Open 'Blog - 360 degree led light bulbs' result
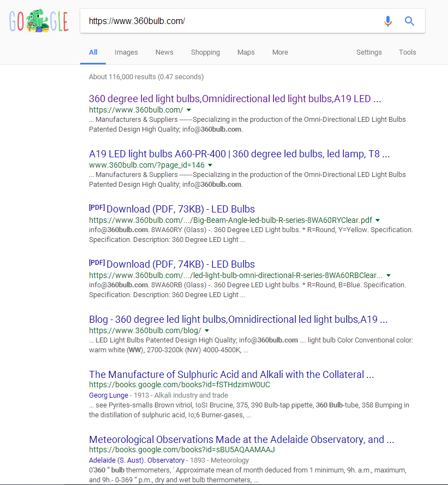This screenshot has width=448, height=485. tap(238, 319)
